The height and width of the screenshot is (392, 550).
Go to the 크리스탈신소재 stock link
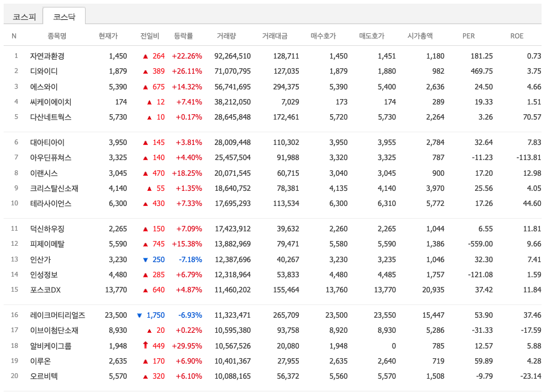pos(54,188)
